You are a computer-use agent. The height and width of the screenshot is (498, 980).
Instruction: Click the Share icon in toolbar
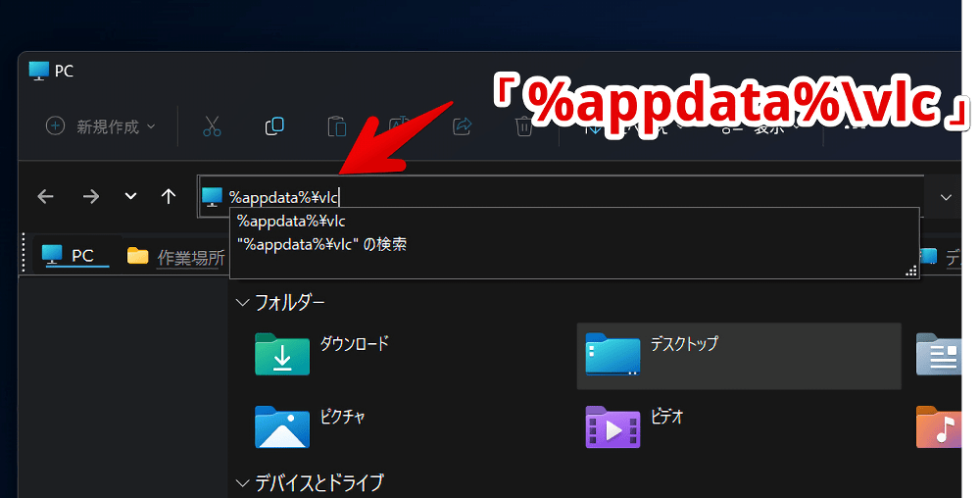click(462, 126)
